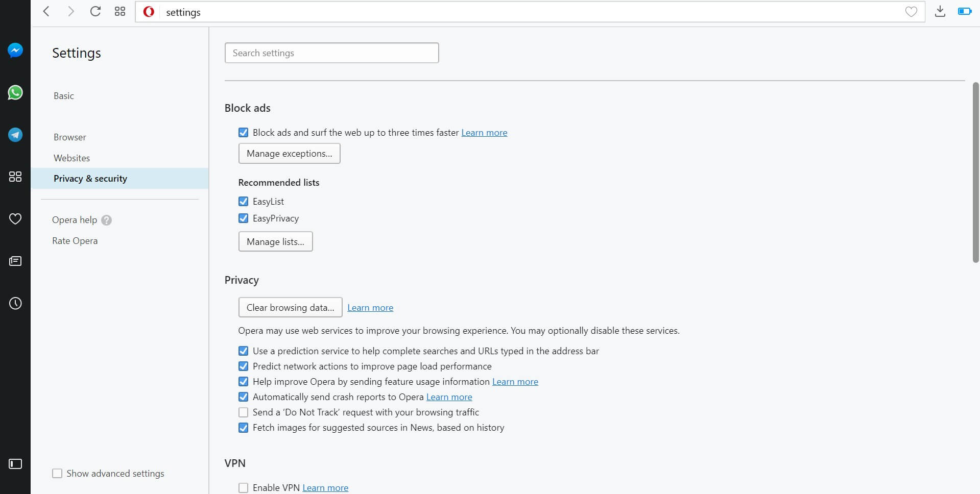
Task: Uncheck Help improve Opera usage information
Action: pyautogui.click(x=244, y=382)
